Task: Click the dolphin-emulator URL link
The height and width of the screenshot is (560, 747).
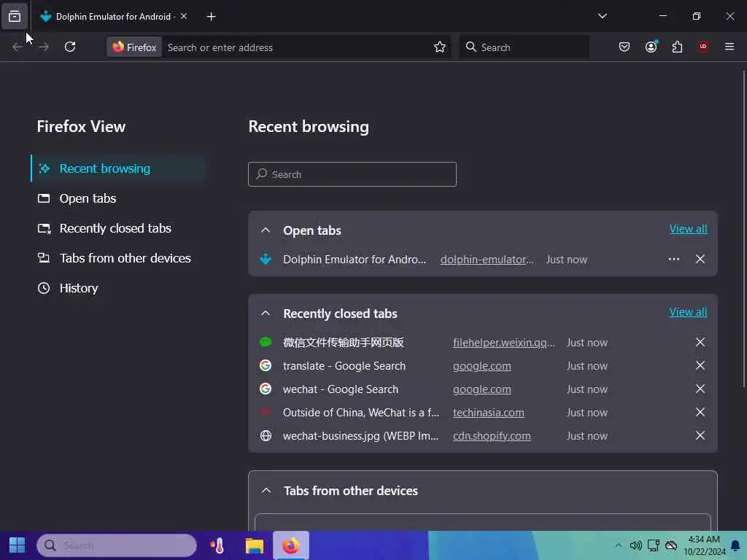Action: point(487,260)
